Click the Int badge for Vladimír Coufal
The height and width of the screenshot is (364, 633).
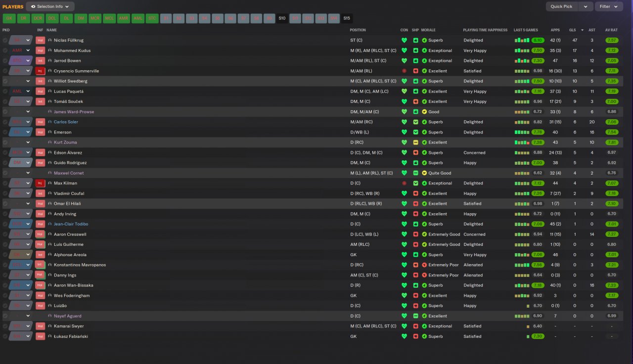point(40,193)
